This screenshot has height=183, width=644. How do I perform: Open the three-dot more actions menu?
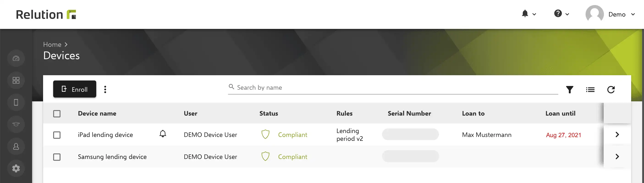click(x=105, y=89)
